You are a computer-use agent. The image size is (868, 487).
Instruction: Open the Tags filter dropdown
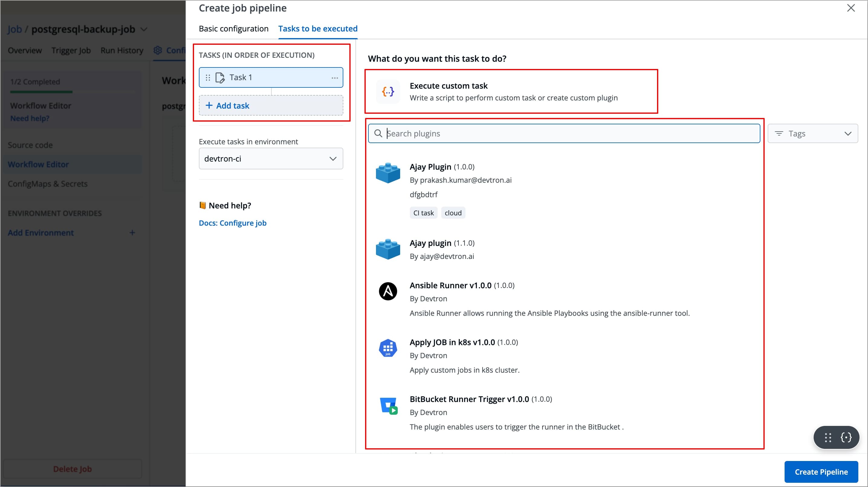[x=812, y=134]
